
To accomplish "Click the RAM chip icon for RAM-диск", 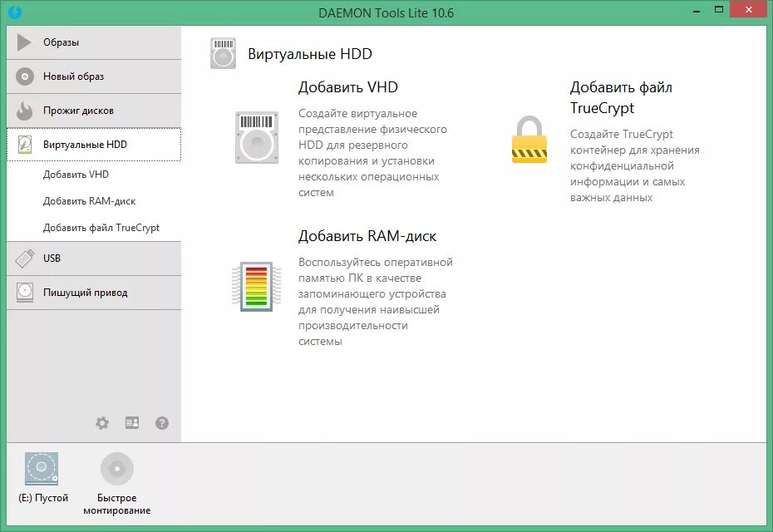I will [256, 287].
